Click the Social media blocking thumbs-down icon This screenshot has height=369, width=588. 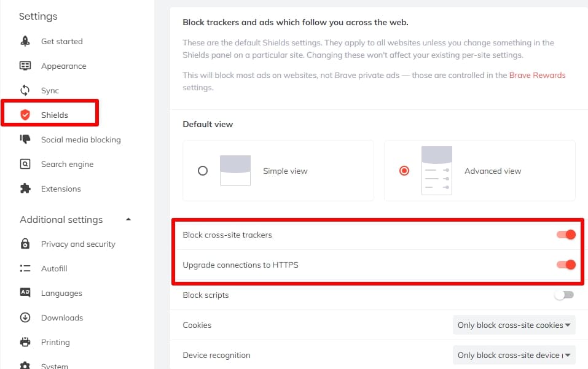tap(25, 139)
